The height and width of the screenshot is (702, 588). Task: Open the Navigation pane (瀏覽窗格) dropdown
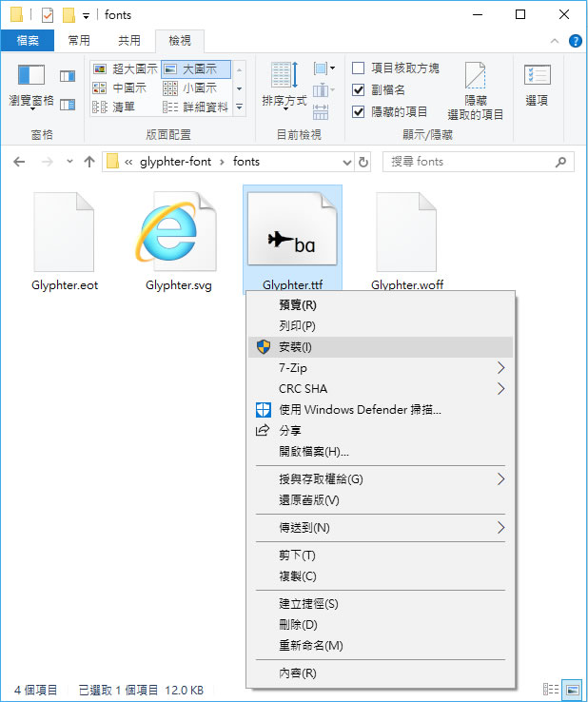31,88
